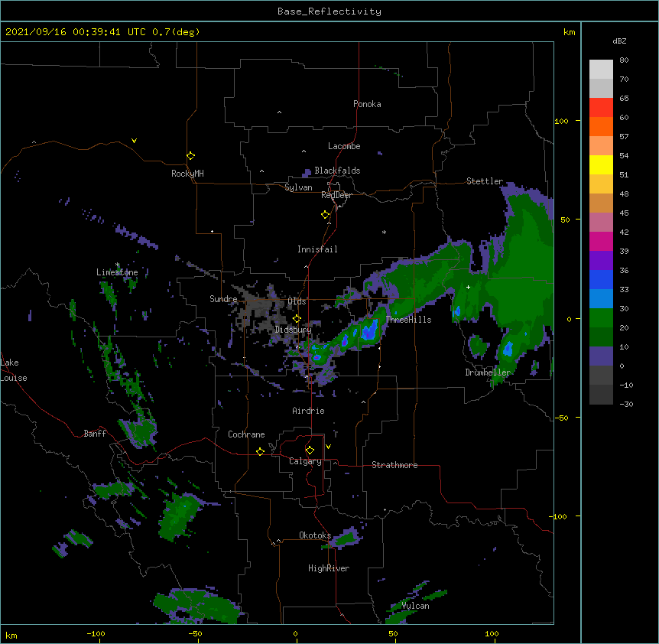Click the Strathmore label
This screenshot has height=644, width=659.
tap(394, 465)
